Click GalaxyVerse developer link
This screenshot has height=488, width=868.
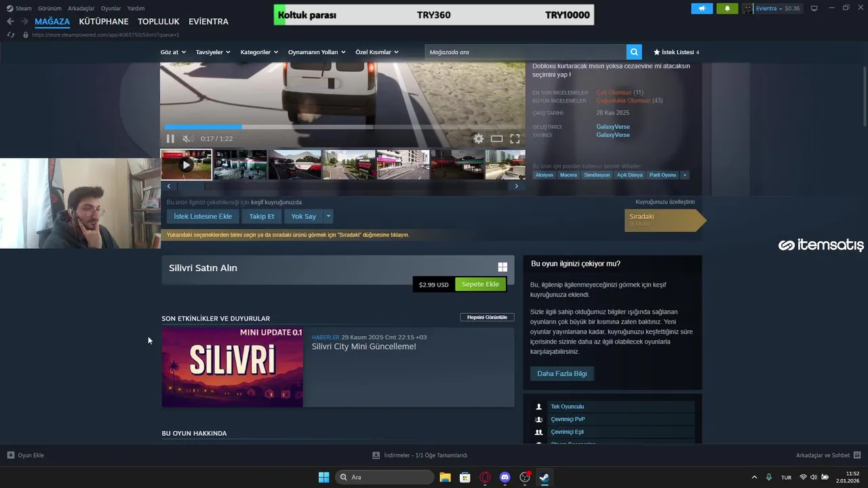click(x=613, y=127)
